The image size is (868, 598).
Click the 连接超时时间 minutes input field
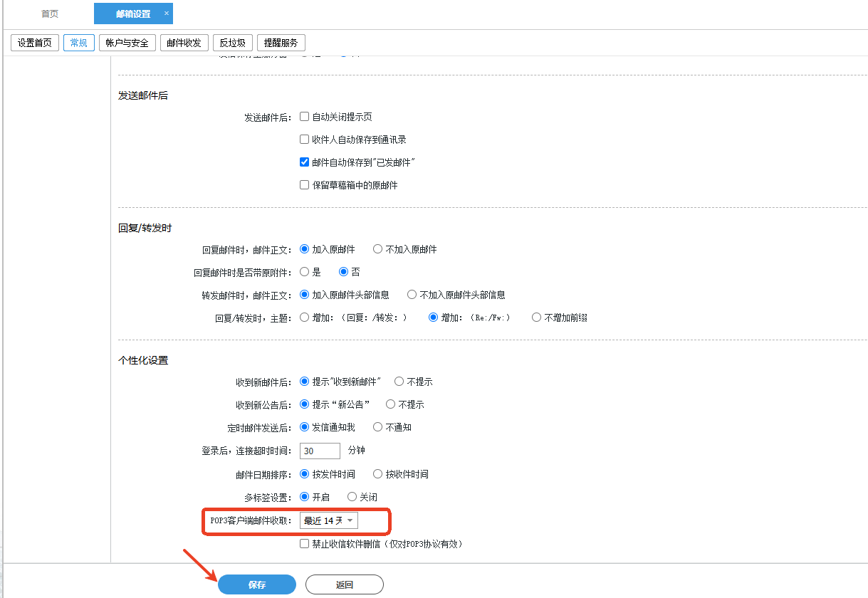320,451
